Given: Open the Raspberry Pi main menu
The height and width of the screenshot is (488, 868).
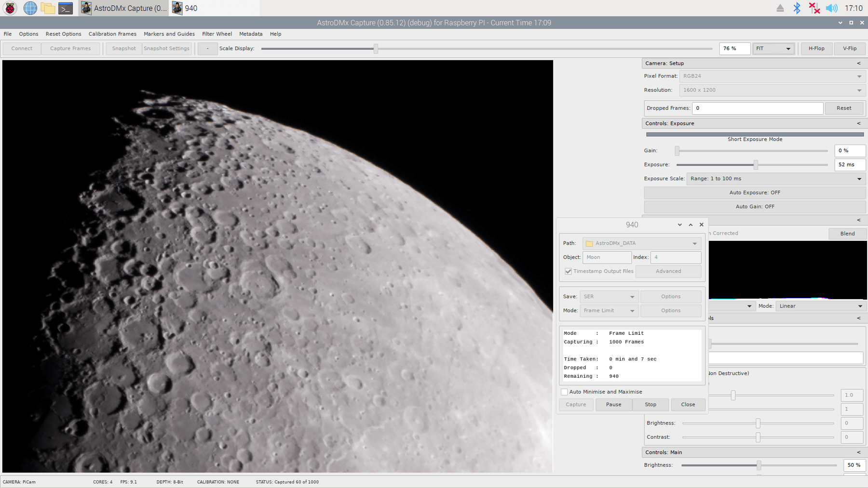Looking at the screenshot, I should point(10,8).
